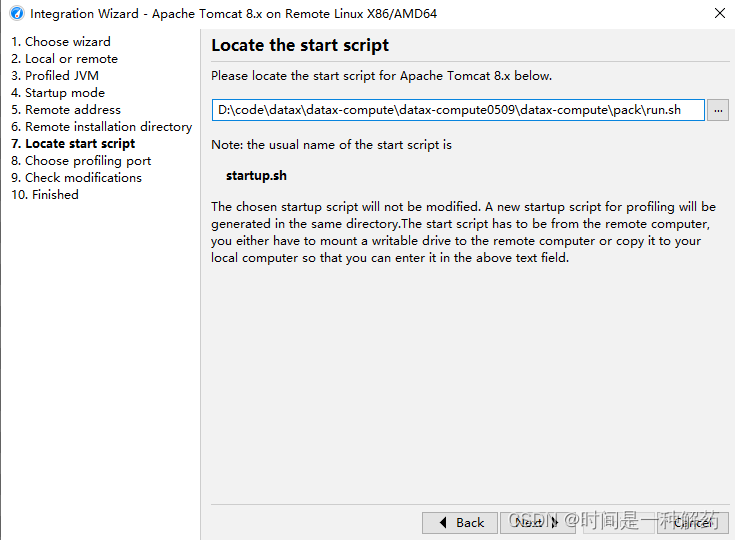Go back with the Back button

click(x=460, y=522)
